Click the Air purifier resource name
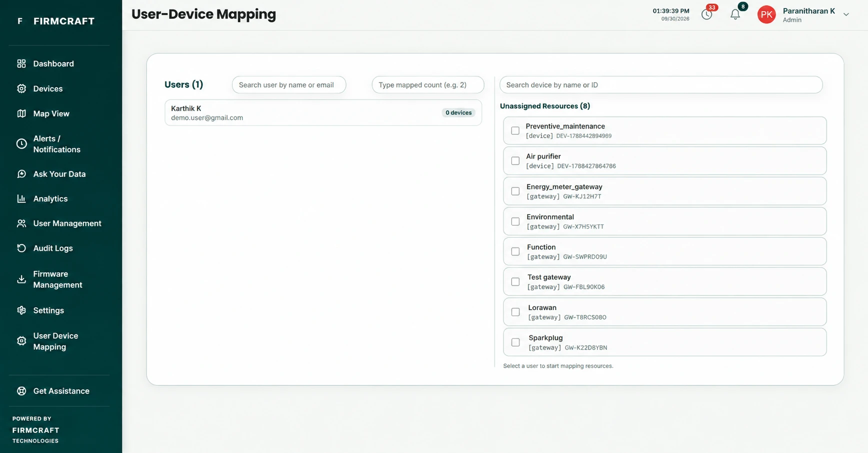The image size is (868, 453). [x=543, y=156]
